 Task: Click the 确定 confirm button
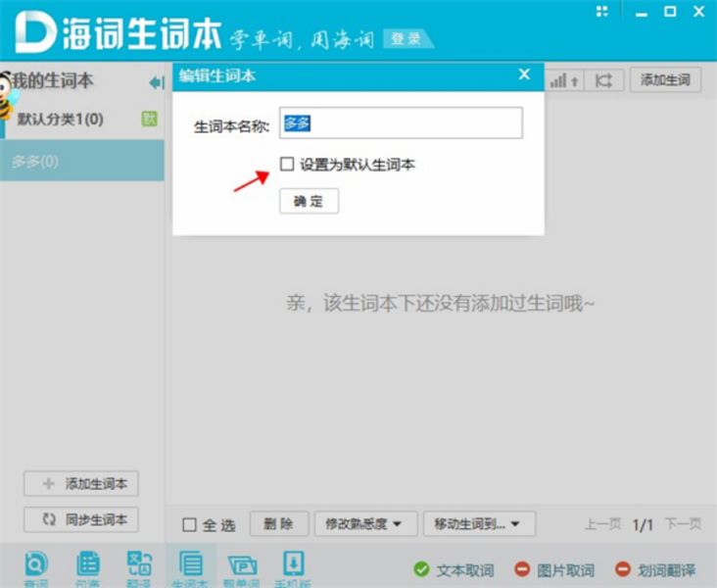click(310, 201)
